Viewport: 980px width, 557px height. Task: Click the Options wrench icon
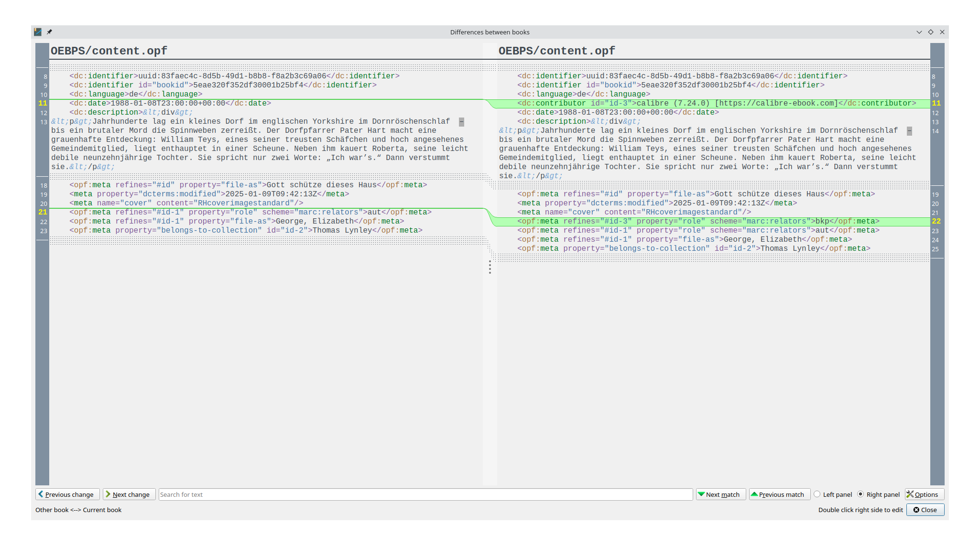910,494
